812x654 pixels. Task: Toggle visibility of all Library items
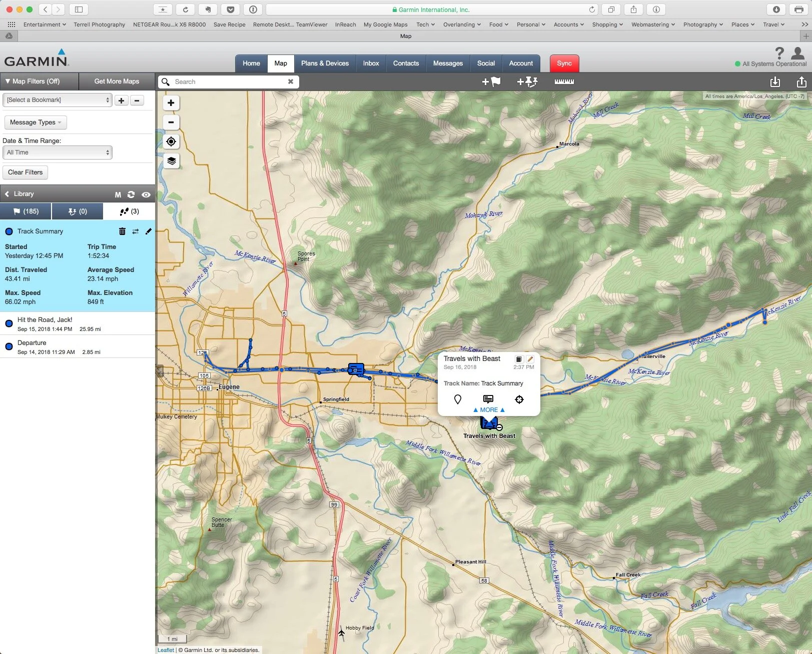pos(146,194)
